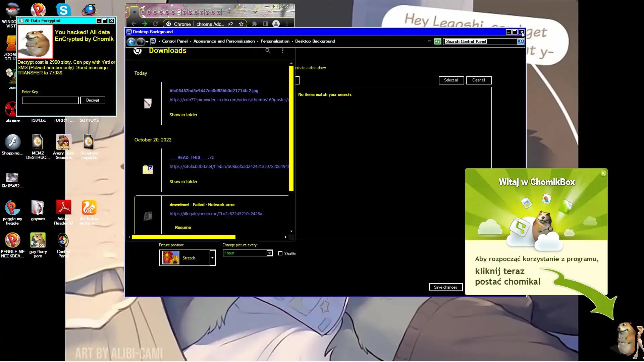The height and width of the screenshot is (362, 644).
Task: Open the Change picture every dropdown
Action: [269, 253]
